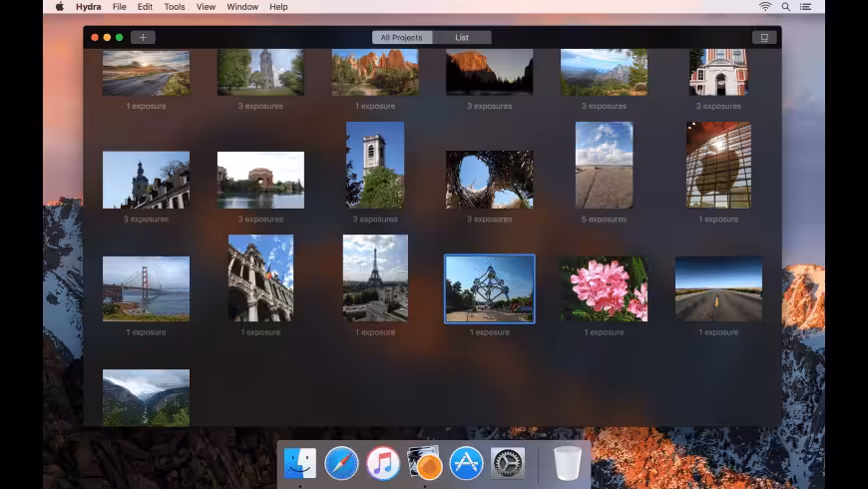Select the sunset highway road project thumbnail

click(146, 73)
